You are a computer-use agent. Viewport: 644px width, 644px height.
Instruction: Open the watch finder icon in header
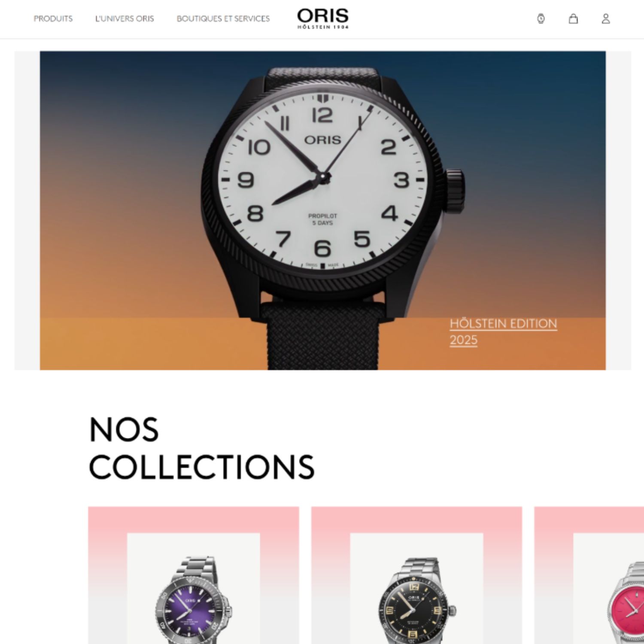click(541, 19)
